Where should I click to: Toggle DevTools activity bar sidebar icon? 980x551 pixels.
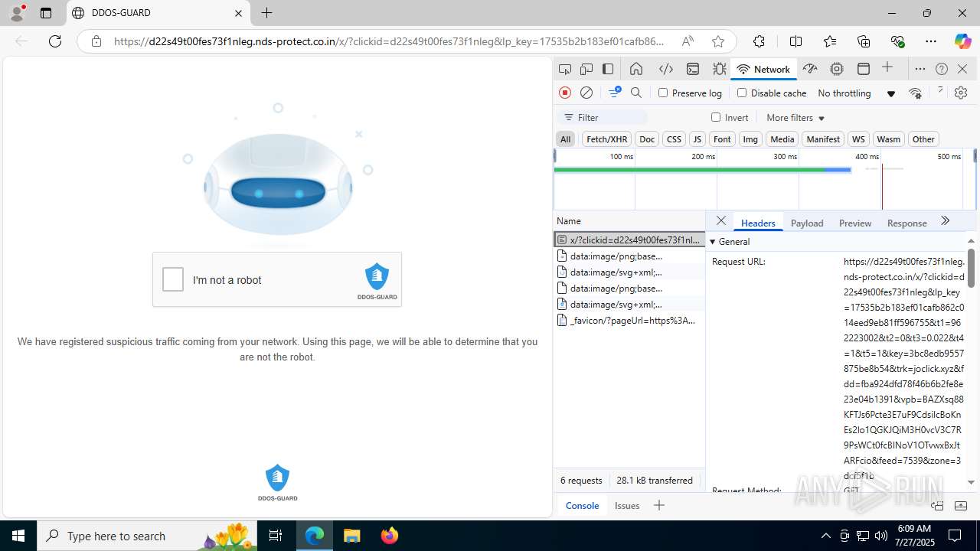(608, 69)
